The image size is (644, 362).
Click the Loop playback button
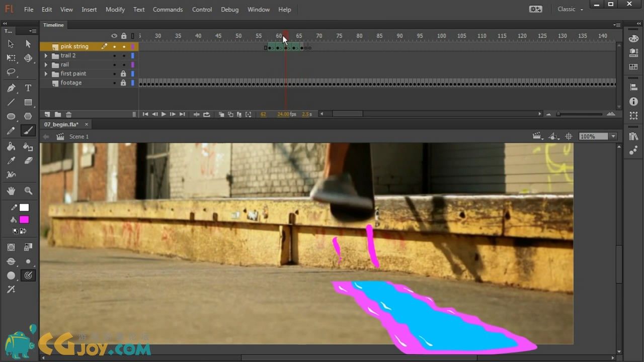207,114
